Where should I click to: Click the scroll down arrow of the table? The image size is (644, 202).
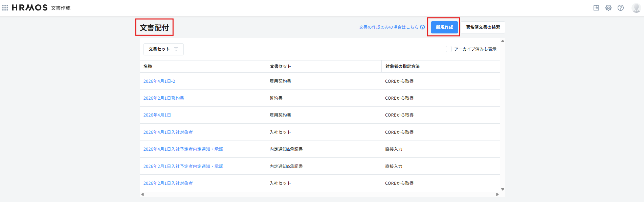[503, 190]
